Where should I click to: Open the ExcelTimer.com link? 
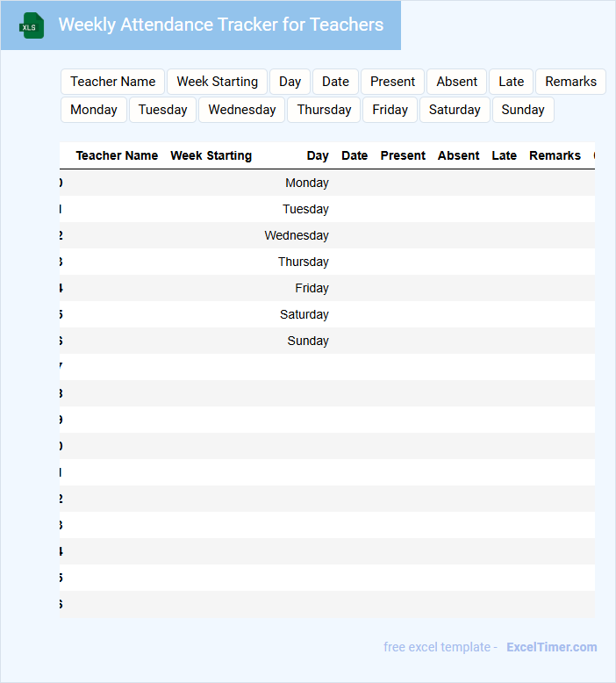[x=552, y=647]
